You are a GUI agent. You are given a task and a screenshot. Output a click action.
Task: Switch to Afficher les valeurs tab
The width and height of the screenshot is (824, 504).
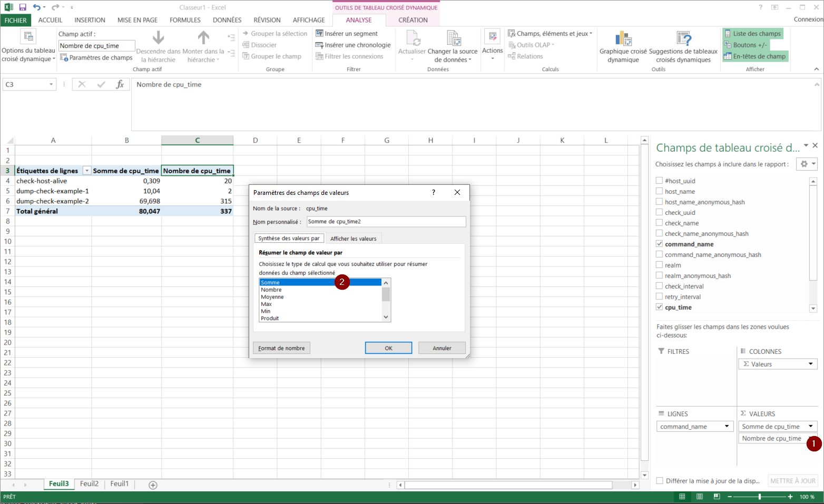pyautogui.click(x=353, y=239)
